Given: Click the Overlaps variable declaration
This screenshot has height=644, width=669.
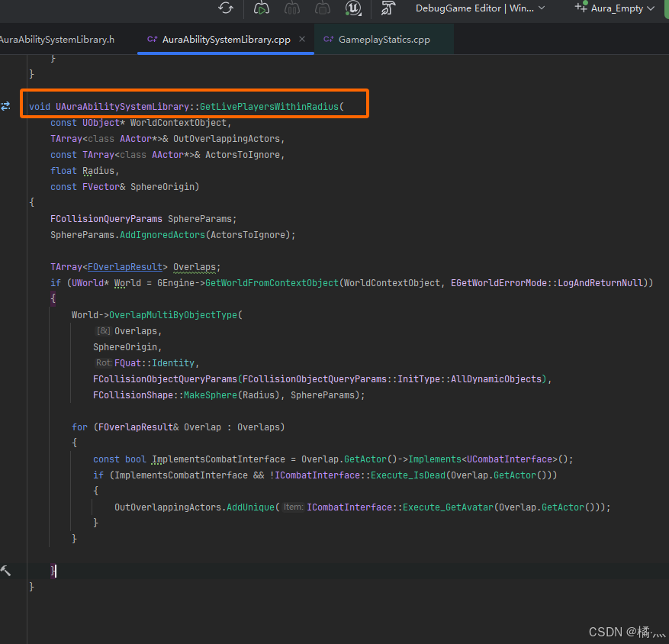Looking at the screenshot, I should (194, 267).
